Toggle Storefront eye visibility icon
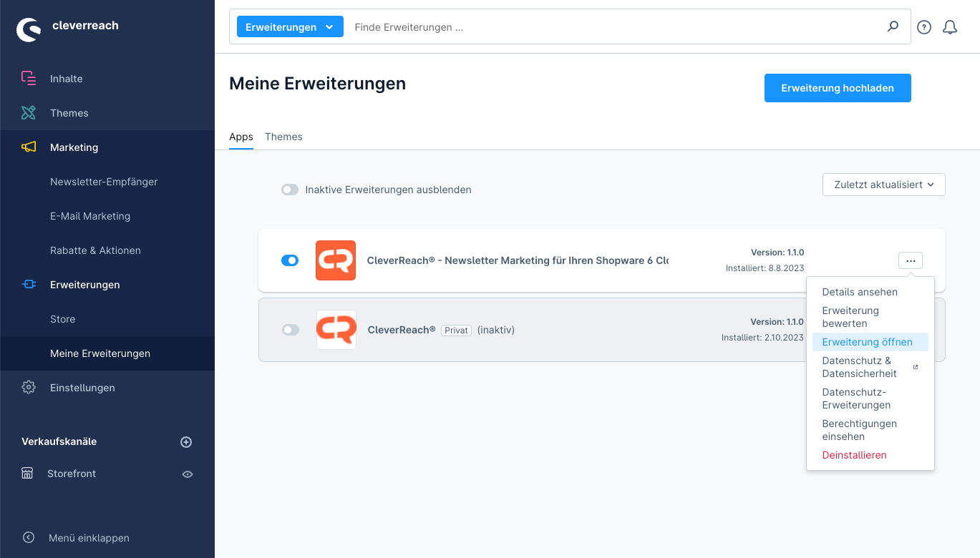This screenshot has width=980, height=558. tap(188, 474)
